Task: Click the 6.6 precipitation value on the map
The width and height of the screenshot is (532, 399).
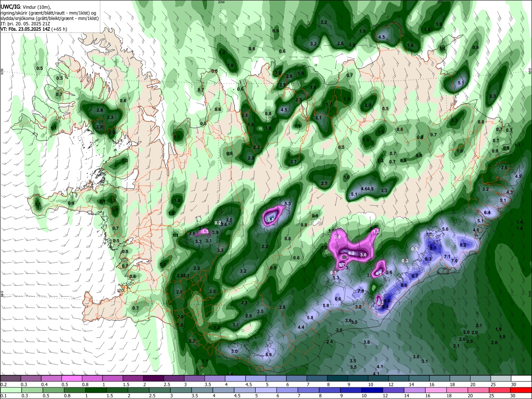Action: click(338, 299)
